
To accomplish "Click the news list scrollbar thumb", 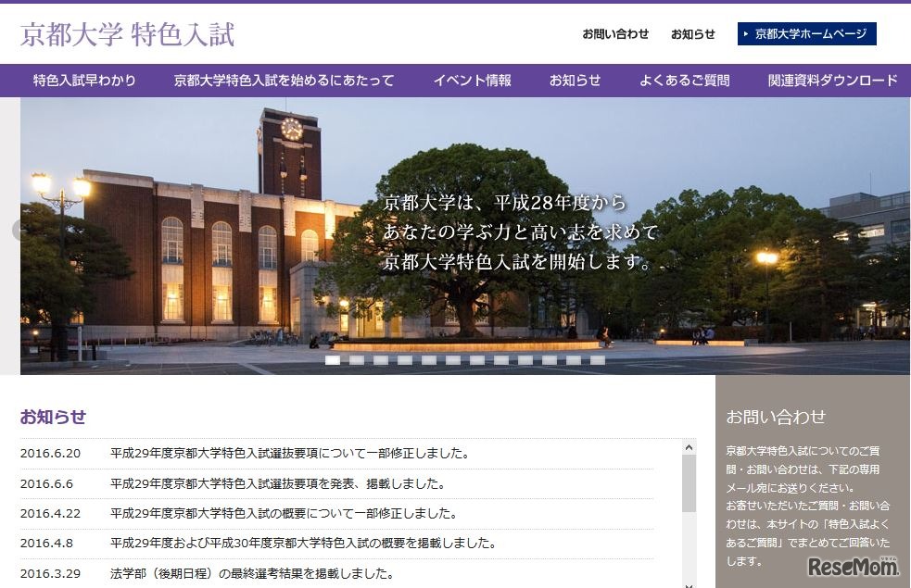I will [x=690, y=483].
